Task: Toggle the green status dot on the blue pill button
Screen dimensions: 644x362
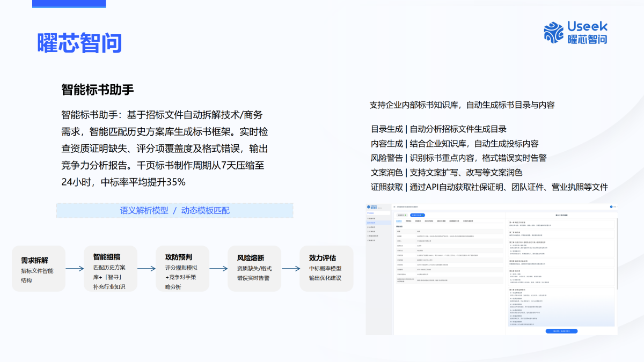Action: pos(422,215)
